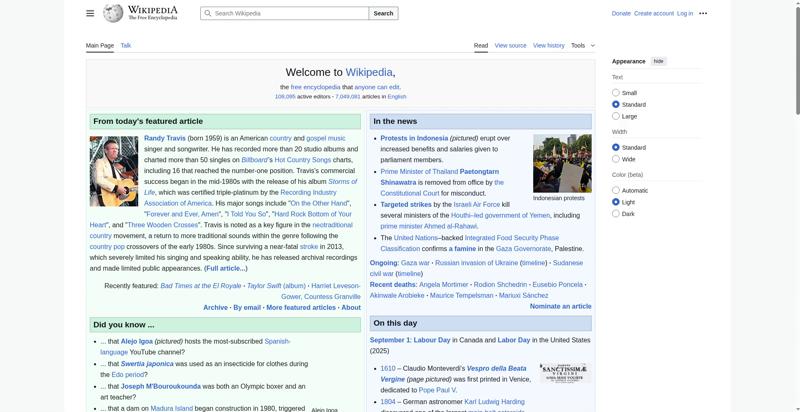Open the Alejo Igoa link
This screenshot has width=800, height=412.
tap(137, 341)
